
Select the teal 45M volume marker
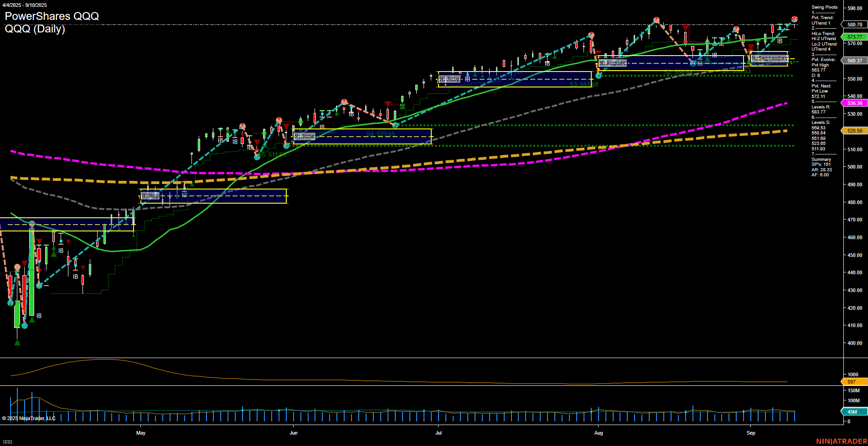(x=852, y=412)
